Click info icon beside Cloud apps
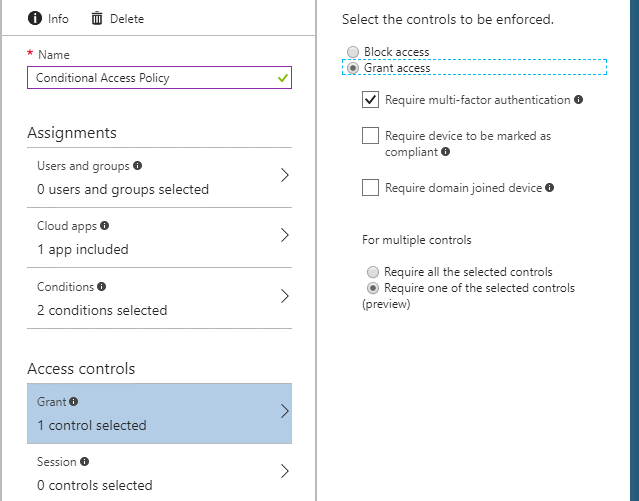Screen dimensions: 639x501 [105, 226]
